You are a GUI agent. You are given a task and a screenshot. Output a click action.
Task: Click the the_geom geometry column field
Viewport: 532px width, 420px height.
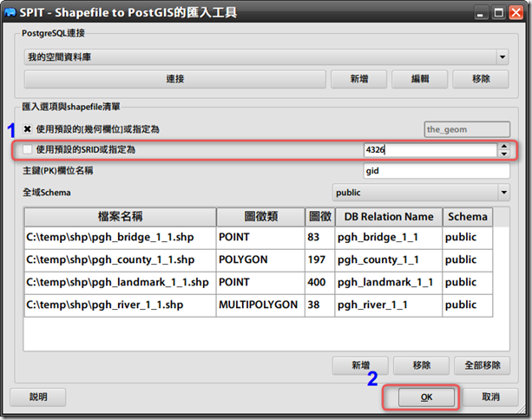click(467, 129)
